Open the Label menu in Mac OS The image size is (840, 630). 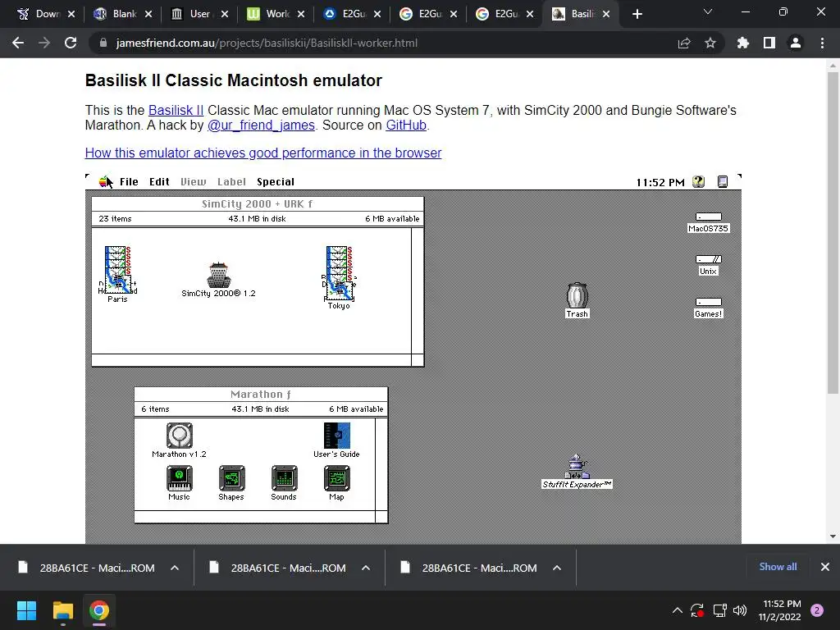pyautogui.click(x=231, y=181)
